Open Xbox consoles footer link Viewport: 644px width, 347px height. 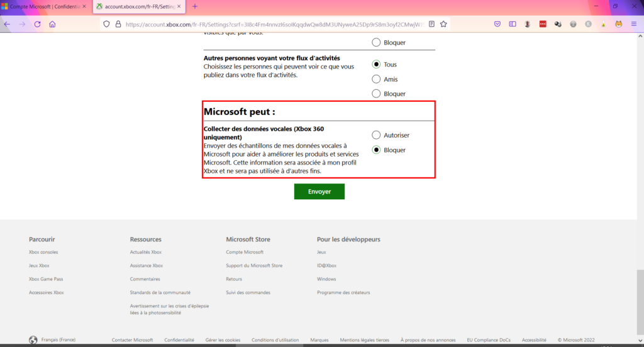coord(43,252)
